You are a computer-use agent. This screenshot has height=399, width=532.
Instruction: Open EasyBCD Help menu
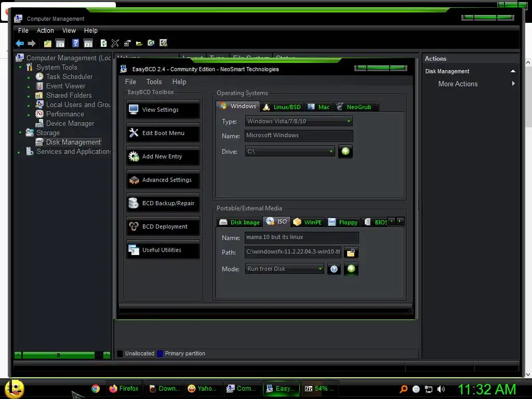(x=179, y=82)
